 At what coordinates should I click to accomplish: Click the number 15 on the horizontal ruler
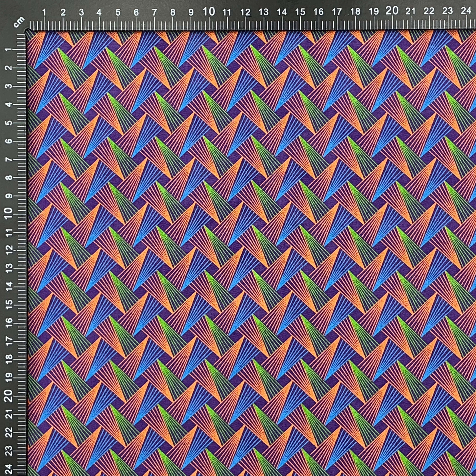[x=300, y=12]
